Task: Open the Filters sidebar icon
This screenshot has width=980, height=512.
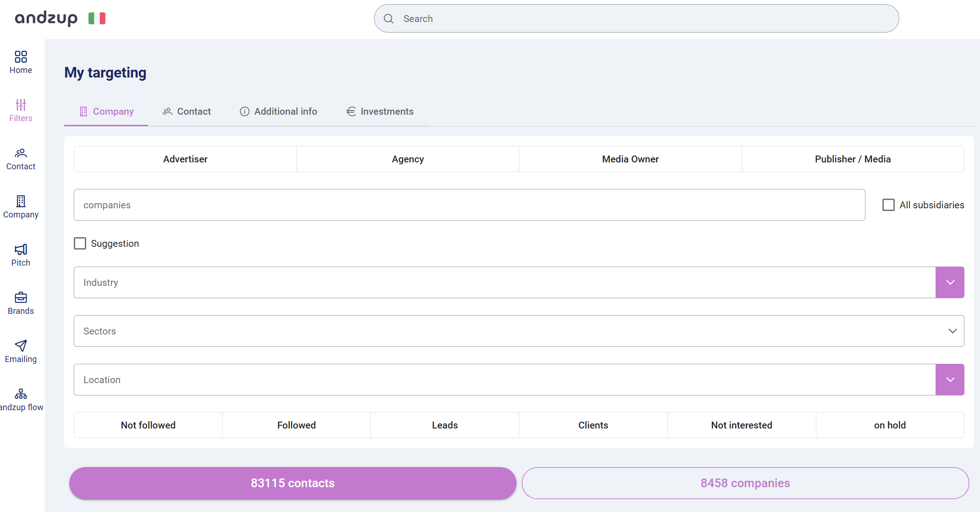Action: [21, 110]
